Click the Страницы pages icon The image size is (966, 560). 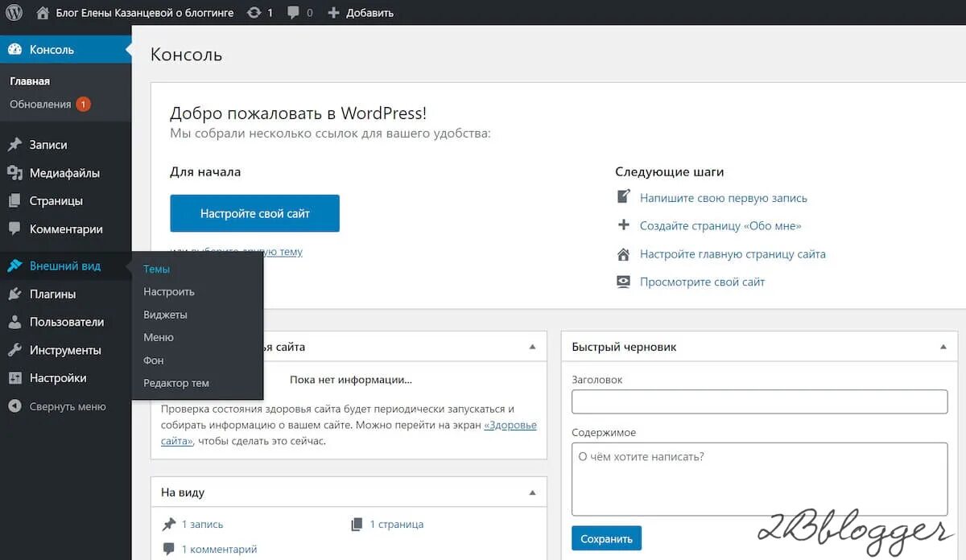(14, 201)
